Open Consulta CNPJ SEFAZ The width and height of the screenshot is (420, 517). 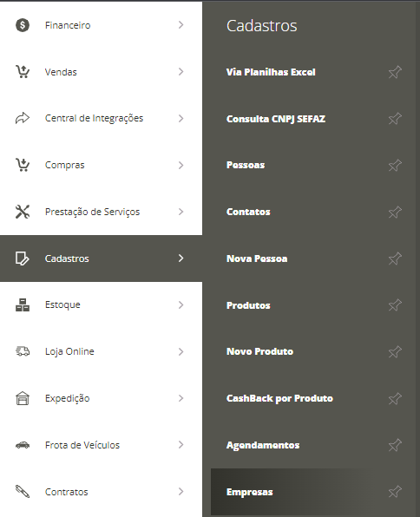276,119
